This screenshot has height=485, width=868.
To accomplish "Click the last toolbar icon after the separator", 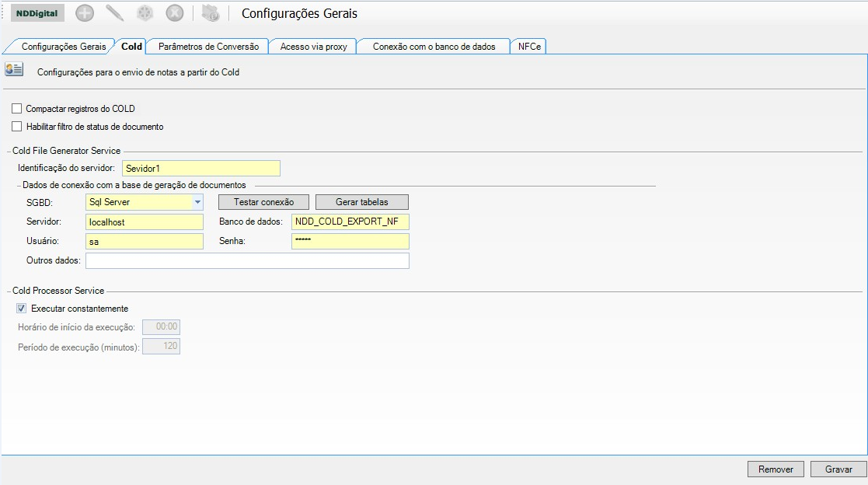I will pyautogui.click(x=210, y=13).
